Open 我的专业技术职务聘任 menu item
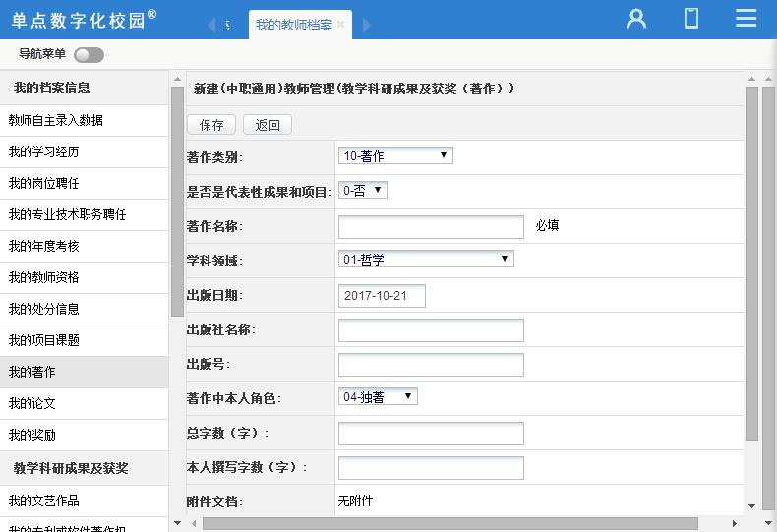Image resolution: width=777 pixels, height=532 pixels. click(x=85, y=215)
